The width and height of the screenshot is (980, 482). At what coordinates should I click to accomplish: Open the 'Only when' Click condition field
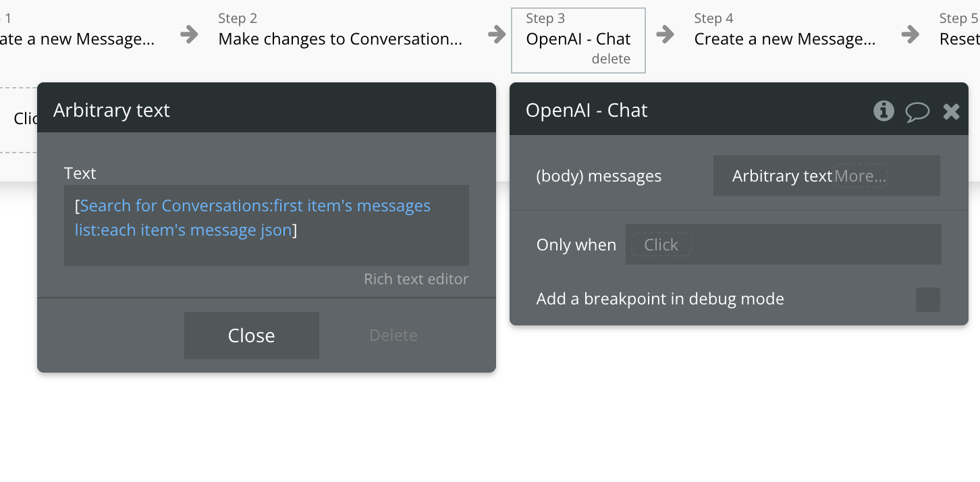click(x=661, y=244)
